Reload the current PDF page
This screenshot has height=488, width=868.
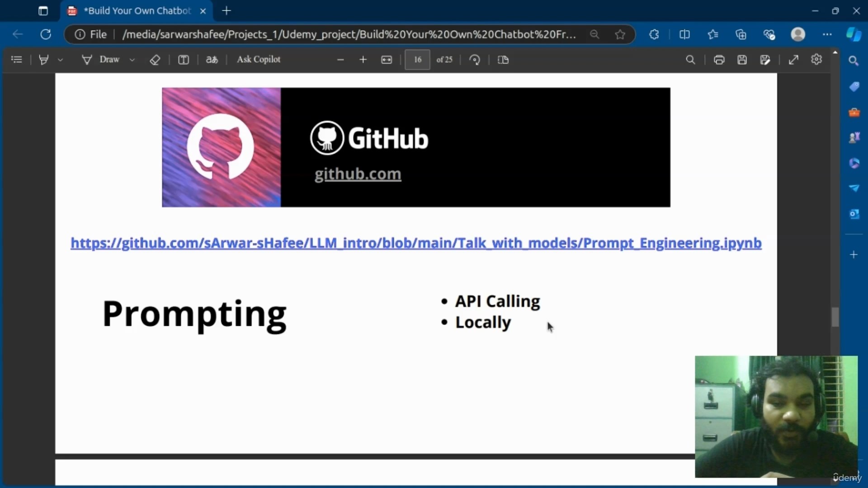[x=46, y=34]
